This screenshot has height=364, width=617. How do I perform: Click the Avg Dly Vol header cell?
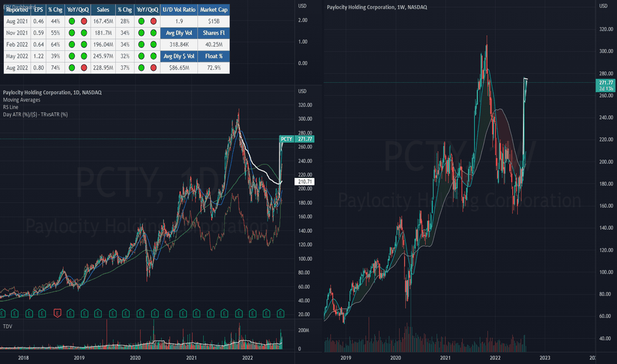click(x=179, y=33)
